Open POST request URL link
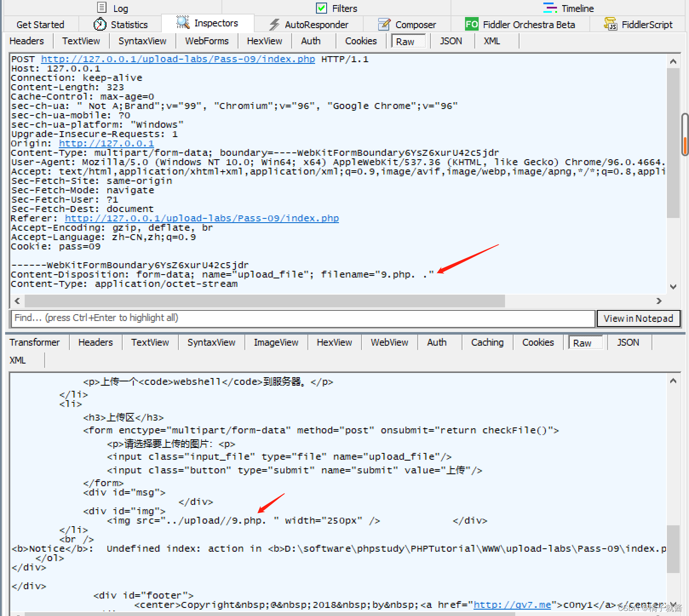Viewport: 689px width, 616px height. point(178,59)
